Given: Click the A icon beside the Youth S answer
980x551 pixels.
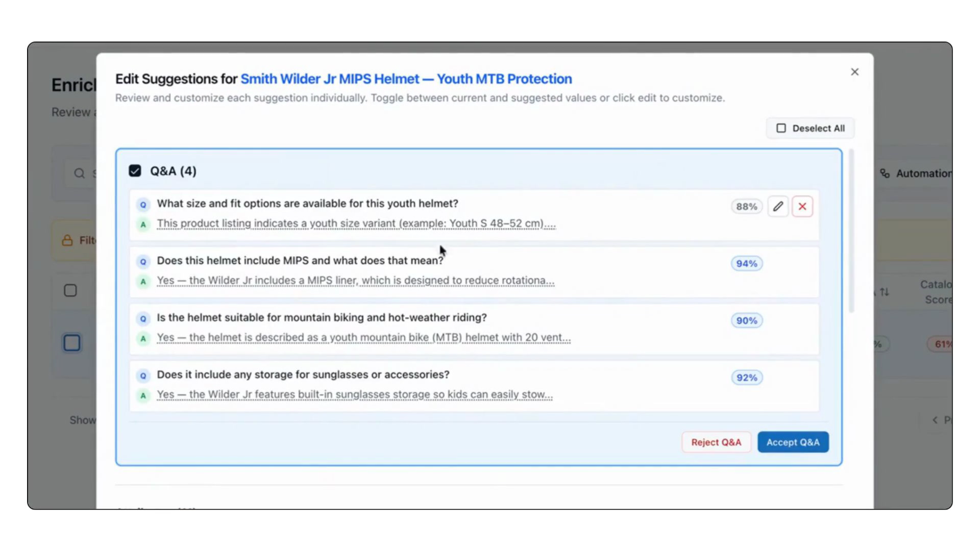Looking at the screenshot, I should (143, 224).
